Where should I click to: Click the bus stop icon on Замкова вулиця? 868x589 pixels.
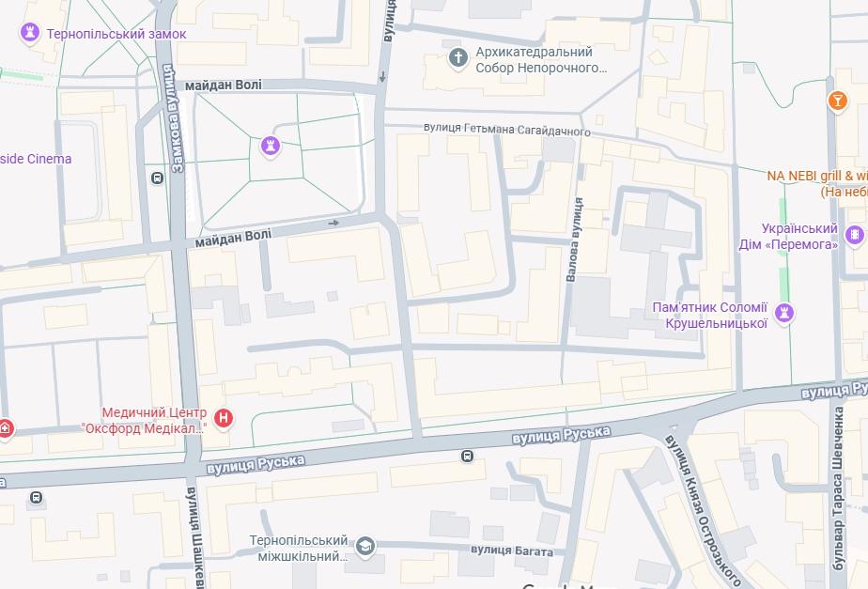click(x=157, y=178)
